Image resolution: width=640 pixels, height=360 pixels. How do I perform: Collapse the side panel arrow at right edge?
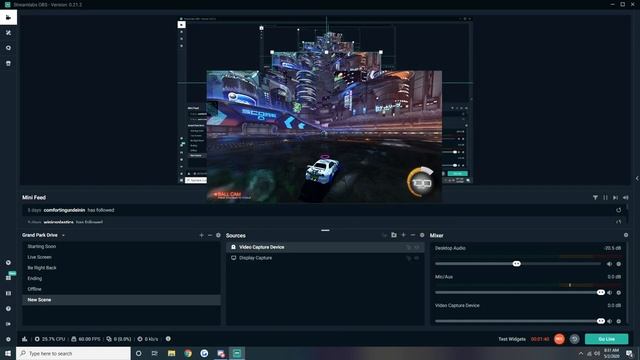[x=637, y=178]
